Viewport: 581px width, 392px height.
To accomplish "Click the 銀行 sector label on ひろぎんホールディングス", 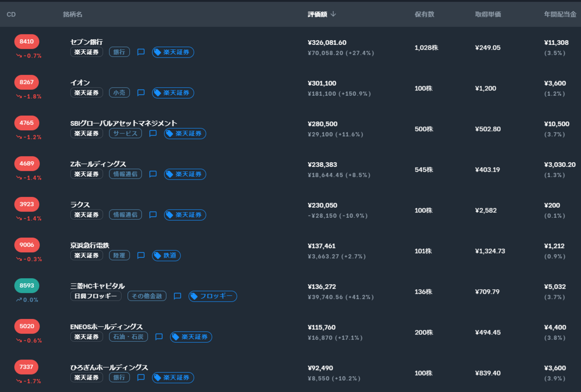I will pos(119,377).
